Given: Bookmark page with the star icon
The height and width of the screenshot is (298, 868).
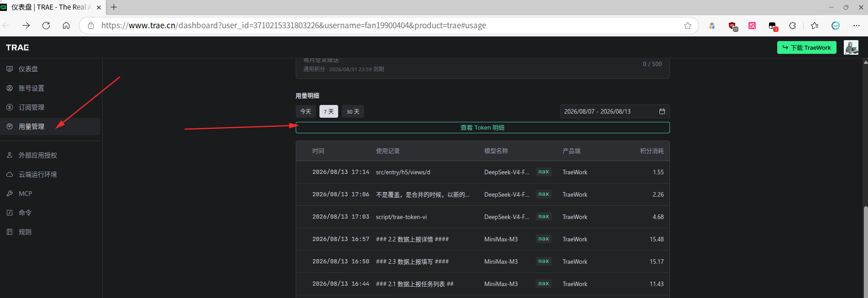Looking at the screenshot, I should pyautogui.click(x=688, y=26).
